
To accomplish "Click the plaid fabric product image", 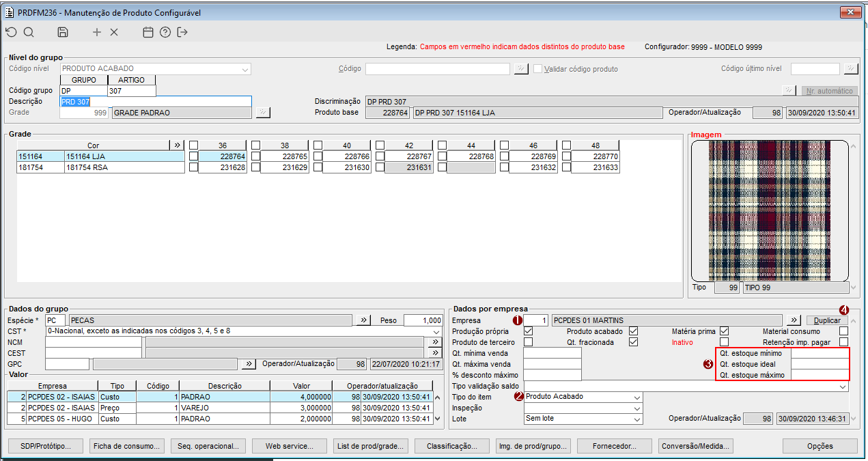I will (770, 210).
